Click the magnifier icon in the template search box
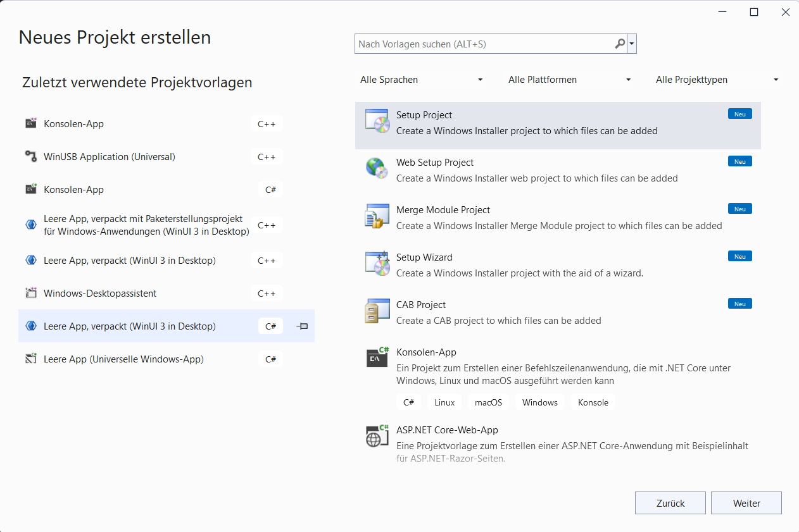 tap(620, 44)
